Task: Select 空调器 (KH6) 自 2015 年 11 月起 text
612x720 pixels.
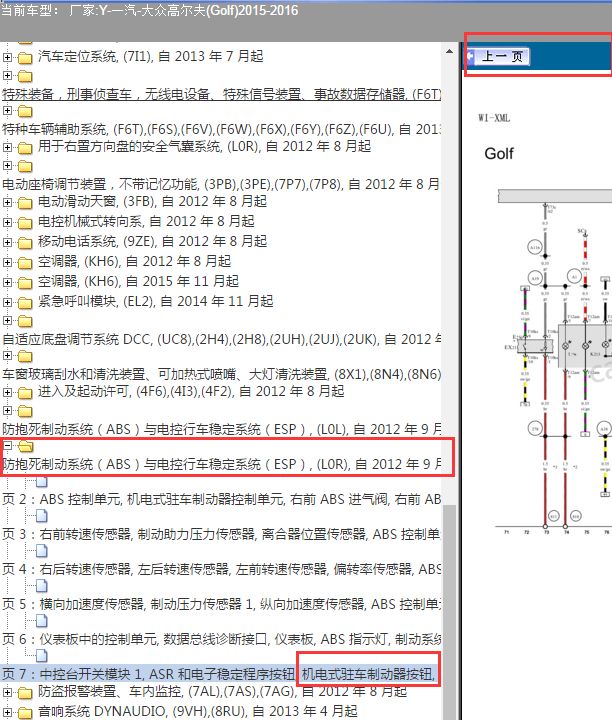Action: pyautogui.click(x=138, y=281)
